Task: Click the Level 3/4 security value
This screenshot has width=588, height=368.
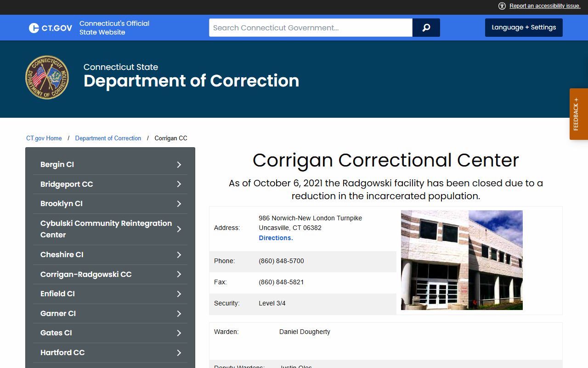Action: (x=272, y=303)
